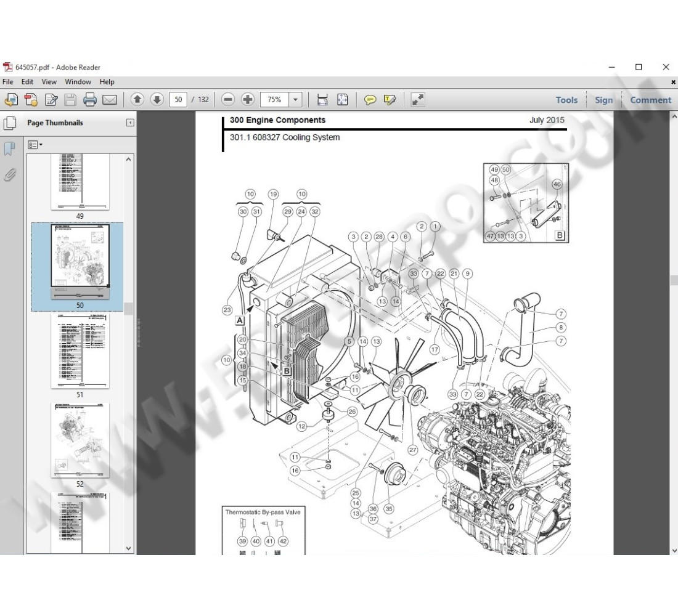This screenshot has width=678, height=616.
Task: Highlight text with the highlighter icon
Action: (x=389, y=99)
